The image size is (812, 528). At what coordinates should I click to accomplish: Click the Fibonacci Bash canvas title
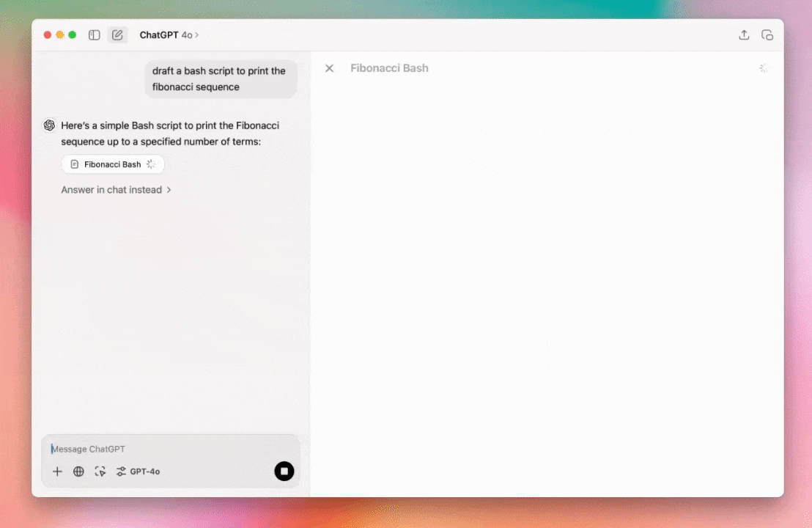pyautogui.click(x=389, y=67)
